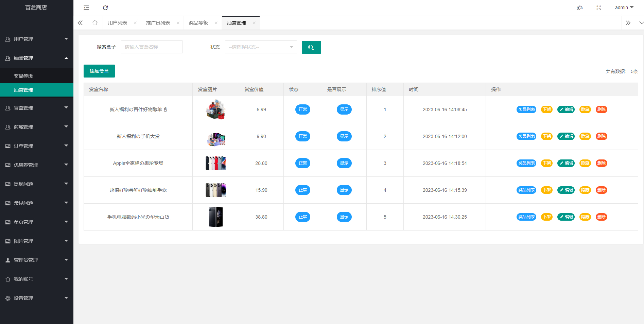Run search with the magnifier button

click(311, 47)
